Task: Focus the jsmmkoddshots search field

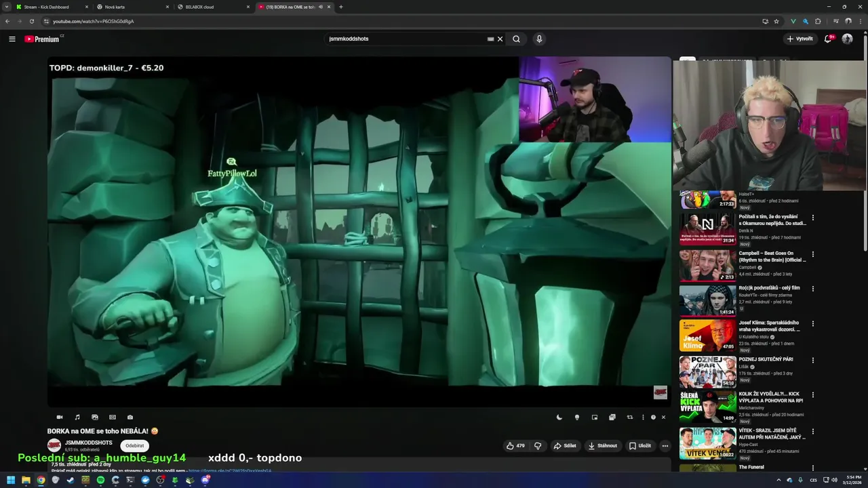Action: tap(406, 39)
